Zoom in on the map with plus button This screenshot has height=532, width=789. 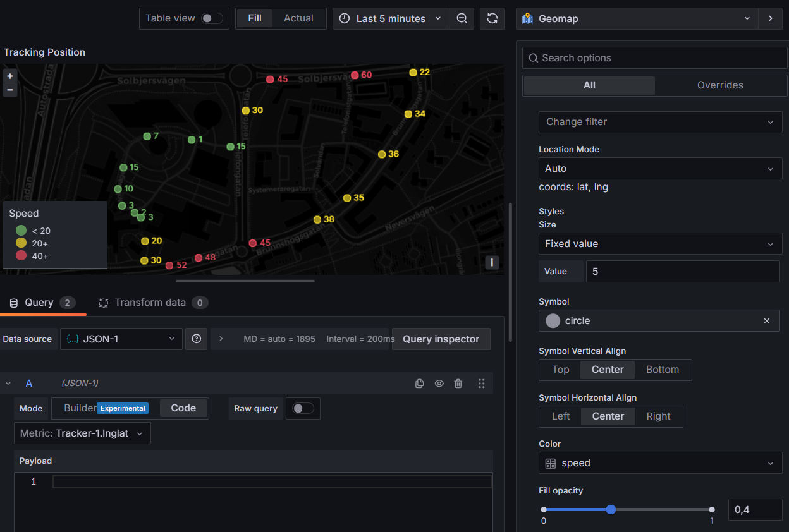[10, 76]
